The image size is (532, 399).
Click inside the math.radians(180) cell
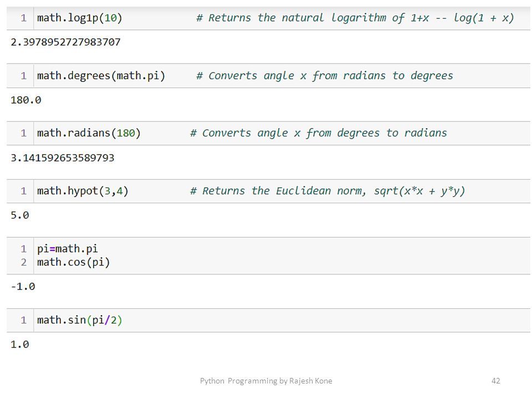tap(268, 133)
